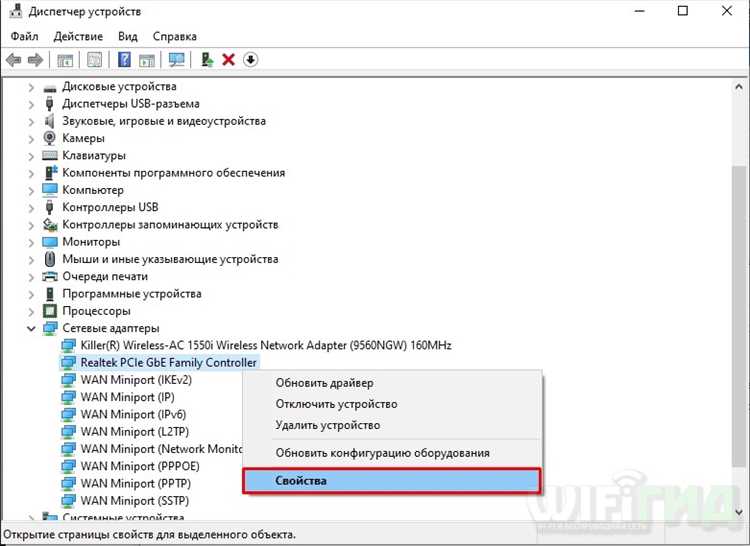This screenshot has height=546, width=750.
Task: Click the network icon beside Killer(R) Wireless-AC 1550i
Action: 68,345
